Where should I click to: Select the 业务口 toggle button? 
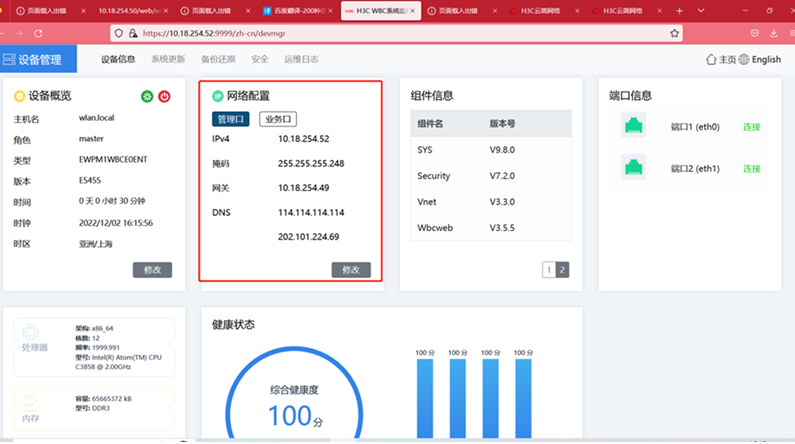coord(278,119)
